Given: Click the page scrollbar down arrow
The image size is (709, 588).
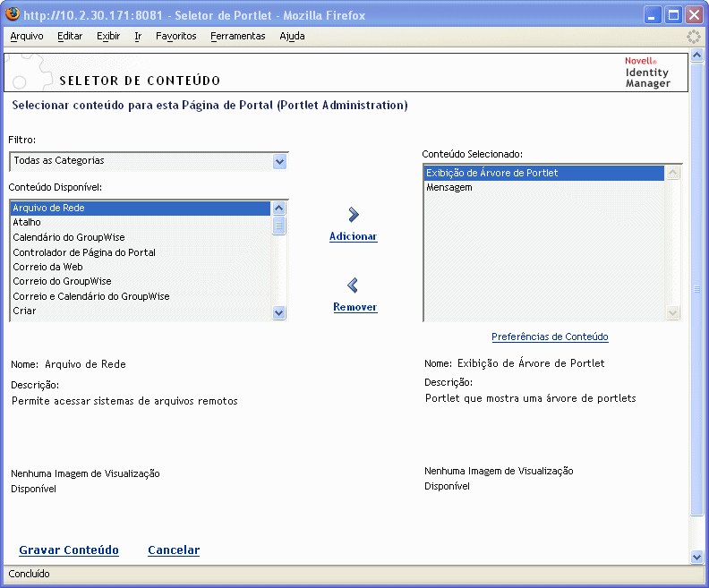Looking at the screenshot, I should point(696,558).
